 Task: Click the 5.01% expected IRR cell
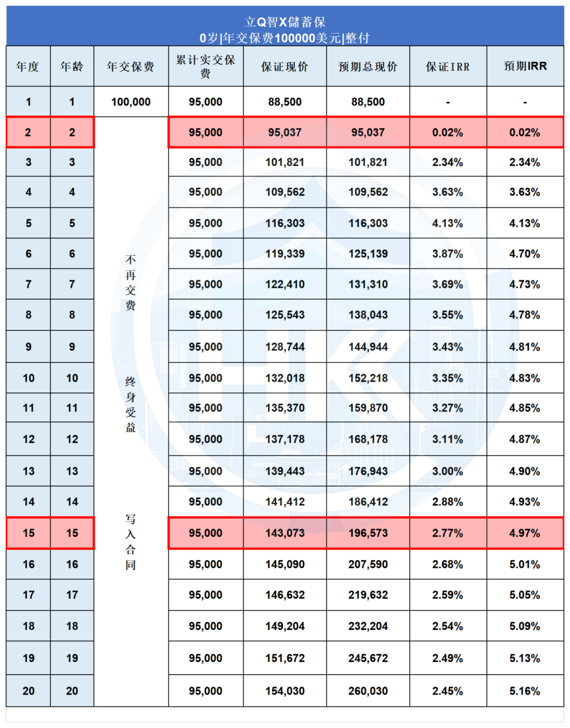pos(525,564)
